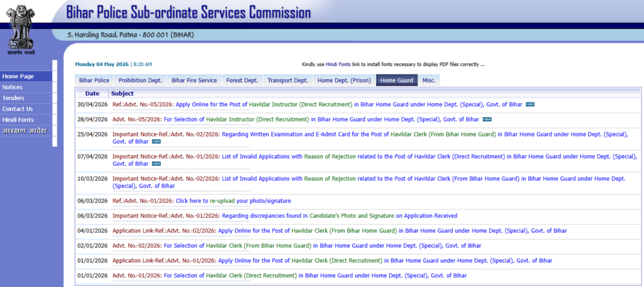644x287 pixels.
Task: Follow the Hindi Fonts link in the notice line
Action: 339,65
